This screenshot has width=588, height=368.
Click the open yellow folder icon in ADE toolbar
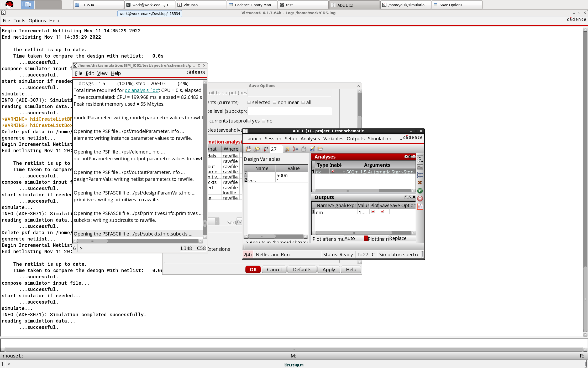320,149
